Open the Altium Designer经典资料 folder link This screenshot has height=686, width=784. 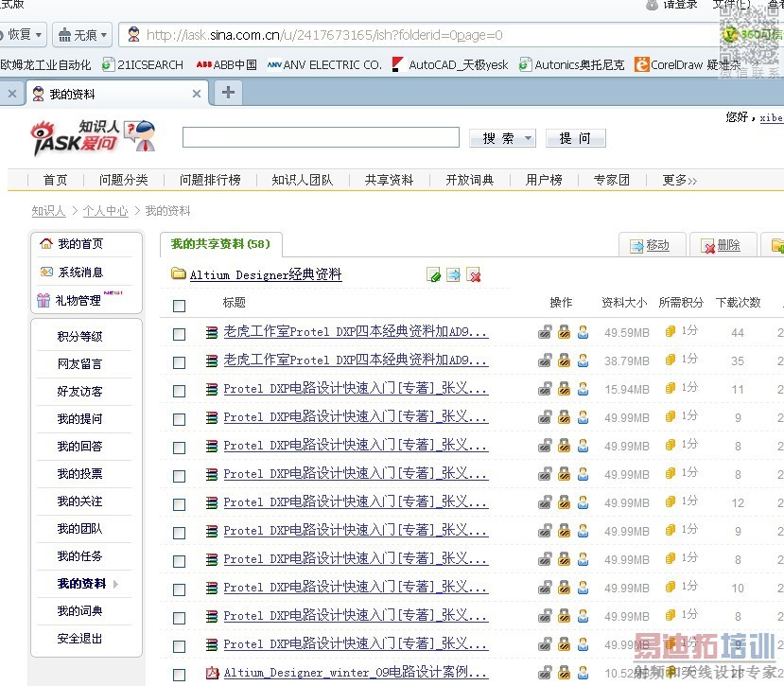point(266,274)
